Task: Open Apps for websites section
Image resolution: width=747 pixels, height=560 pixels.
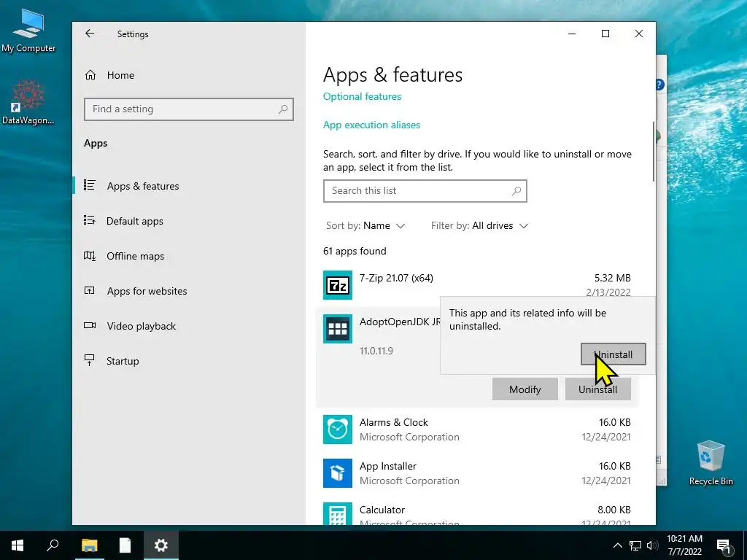Action: tap(147, 291)
